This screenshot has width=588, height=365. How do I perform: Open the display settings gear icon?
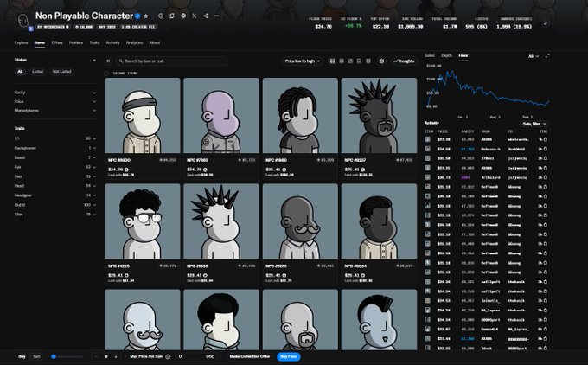381,61
